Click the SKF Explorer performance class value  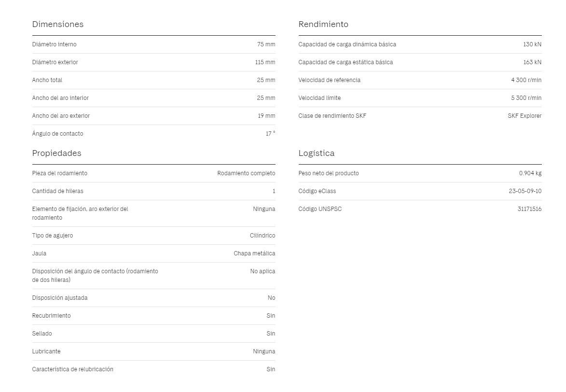click(x=525, y=116)
